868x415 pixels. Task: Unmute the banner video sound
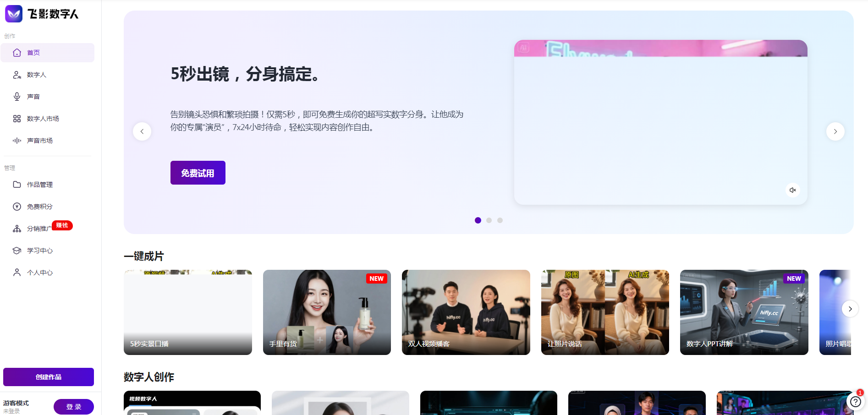click(x=792, y=190)
